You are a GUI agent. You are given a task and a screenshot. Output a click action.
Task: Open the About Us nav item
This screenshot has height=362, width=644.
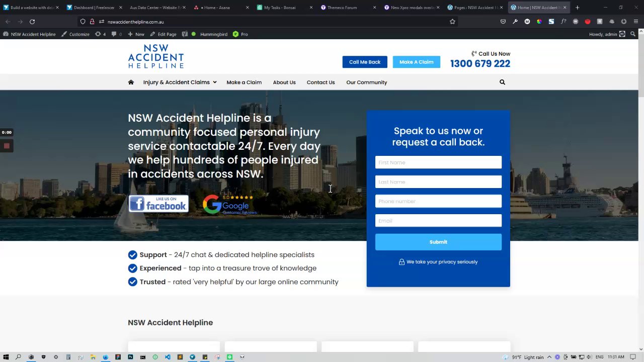tap(284, 82)
